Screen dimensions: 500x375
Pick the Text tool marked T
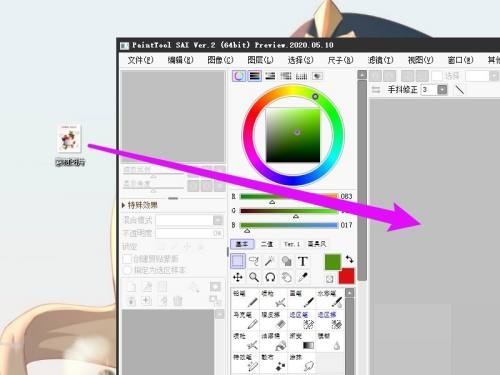pyautogui.click(x=303, y=261)
